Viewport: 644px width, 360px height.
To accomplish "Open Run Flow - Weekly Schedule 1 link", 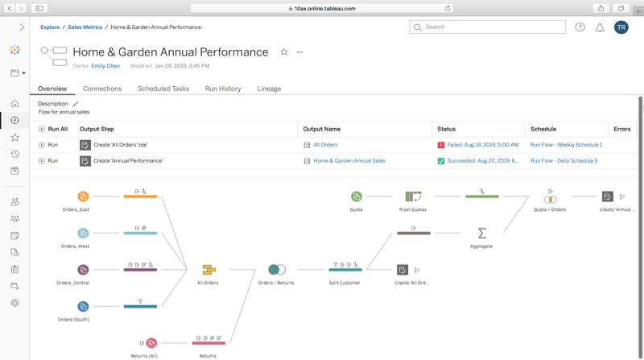I will tap(566, 145).
